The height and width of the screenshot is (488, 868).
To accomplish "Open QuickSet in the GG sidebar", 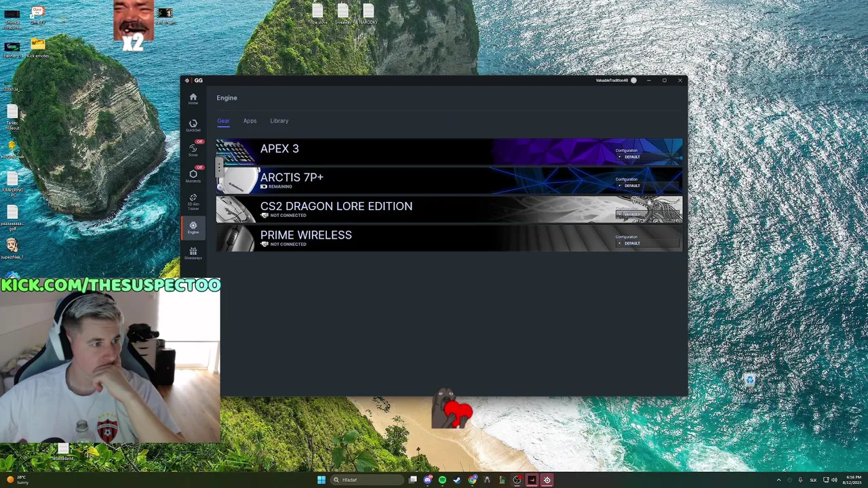I will point(193,126).
